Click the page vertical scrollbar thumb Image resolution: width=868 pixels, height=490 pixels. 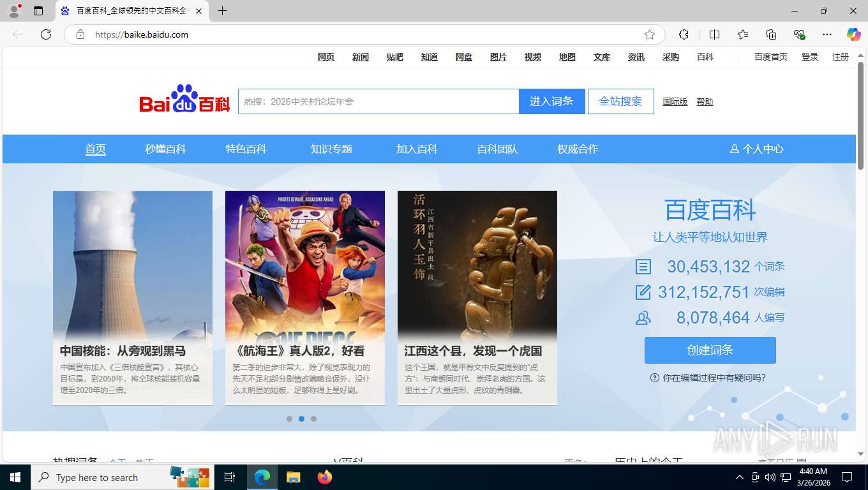[860, 115]
